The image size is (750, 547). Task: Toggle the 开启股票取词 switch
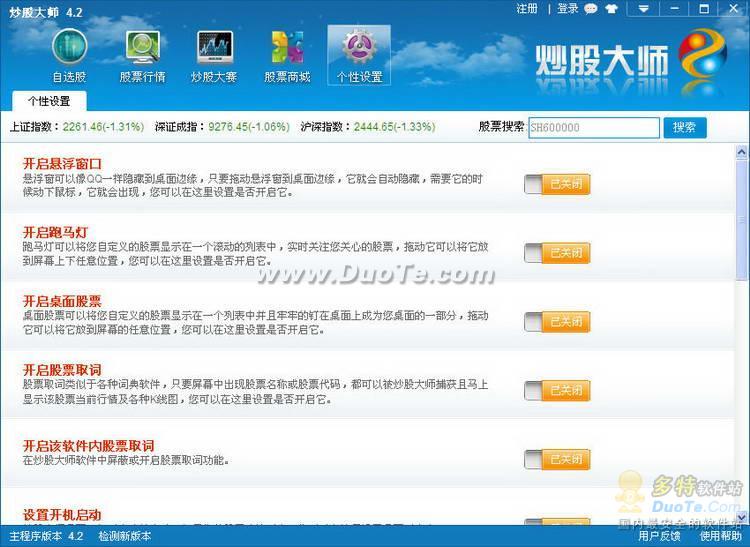pos(557,391)
